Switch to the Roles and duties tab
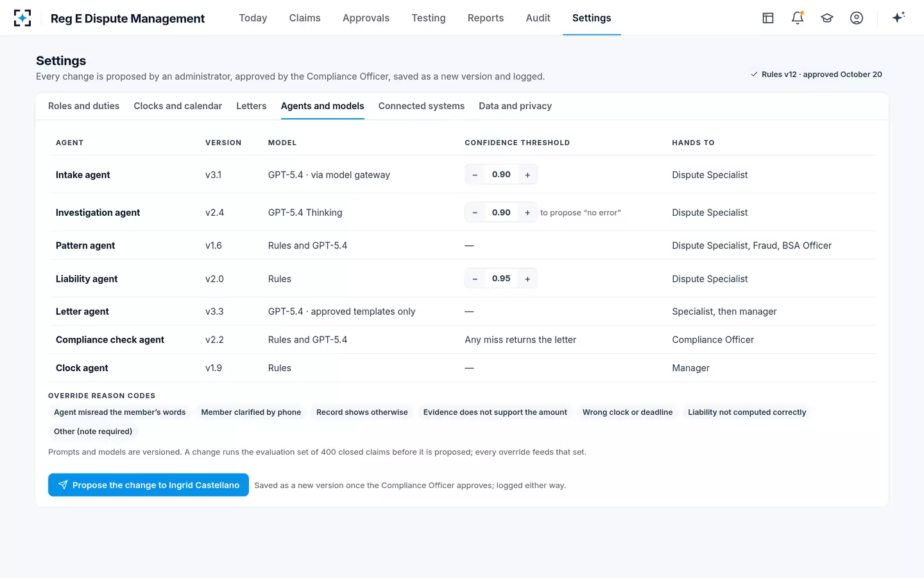 coord(83,106)
